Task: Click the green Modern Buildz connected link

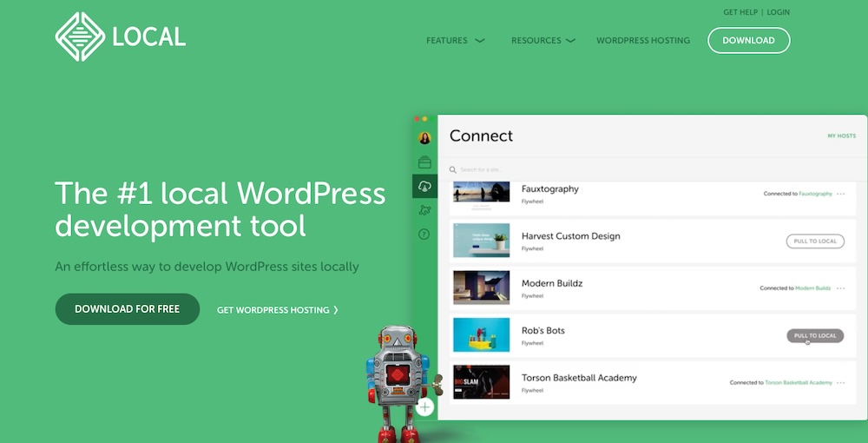Action: (x=812, y=288)
